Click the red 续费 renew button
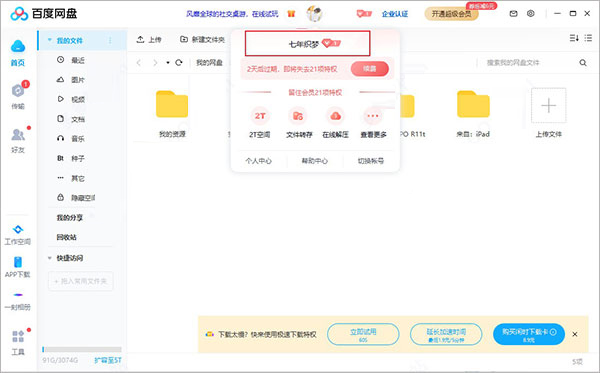The width and height of the screenshot is (600, 373). pos(370,69)
